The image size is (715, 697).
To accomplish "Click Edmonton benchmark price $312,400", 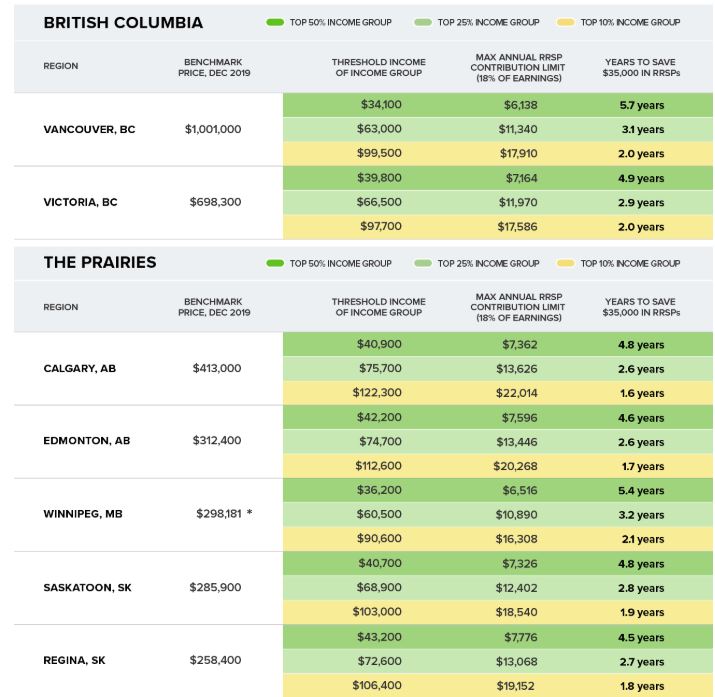I will pos(217,440).
